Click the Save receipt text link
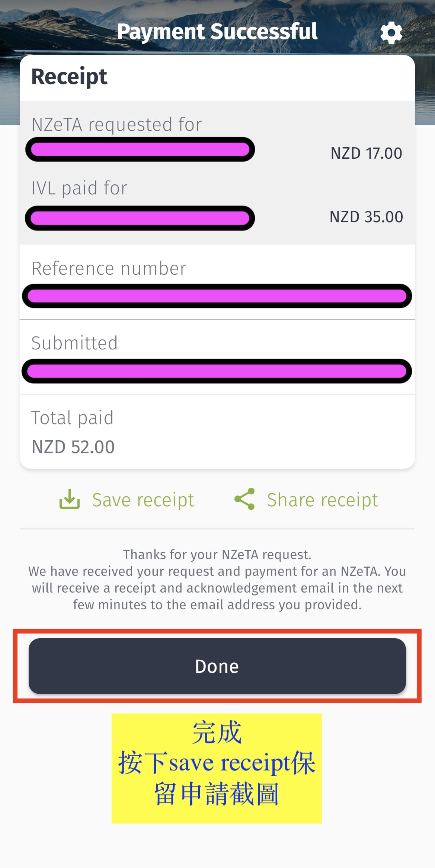 (x=143, y=500)
